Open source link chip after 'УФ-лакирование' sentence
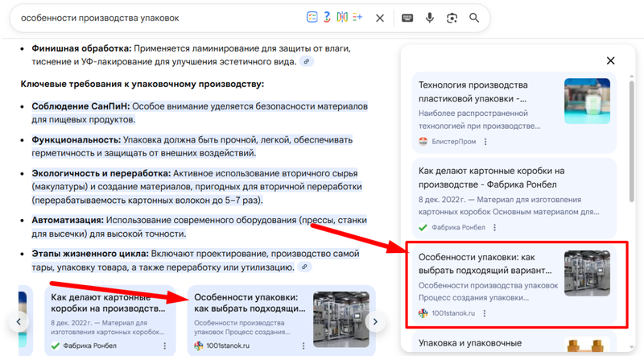The height and width of the screenshot is (356, 644). click(307, 62)
